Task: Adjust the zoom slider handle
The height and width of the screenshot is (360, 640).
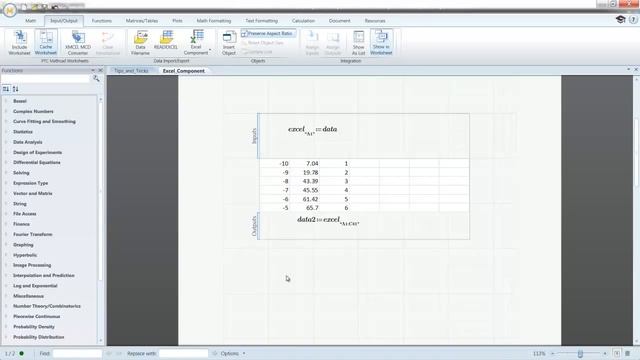Action: click(x=580, y=353)
